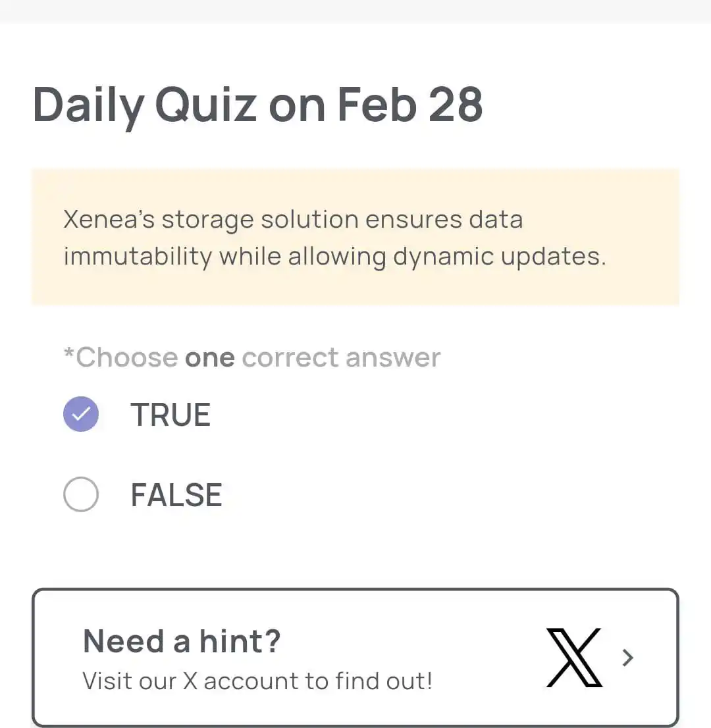Click the 'Need a hint?' heading
Image resolution: width=711 pixels, height=728 pixels.
pos(182,641)
